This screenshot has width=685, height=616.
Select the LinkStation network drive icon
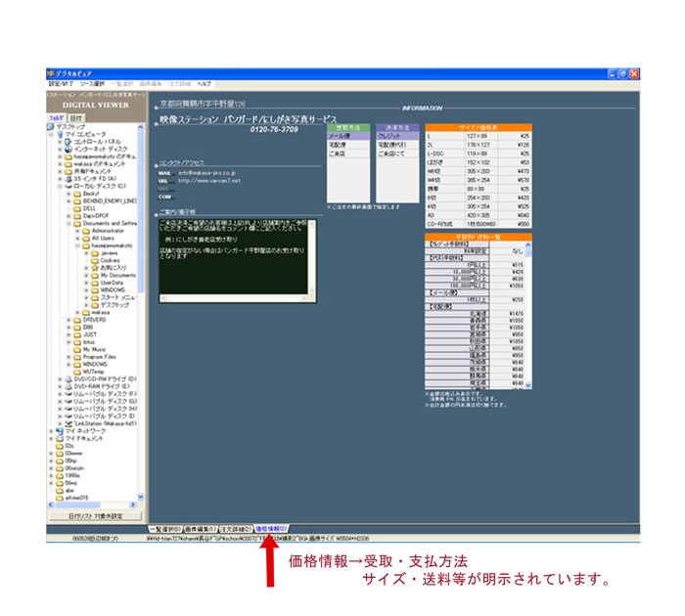tap(68, 421)
